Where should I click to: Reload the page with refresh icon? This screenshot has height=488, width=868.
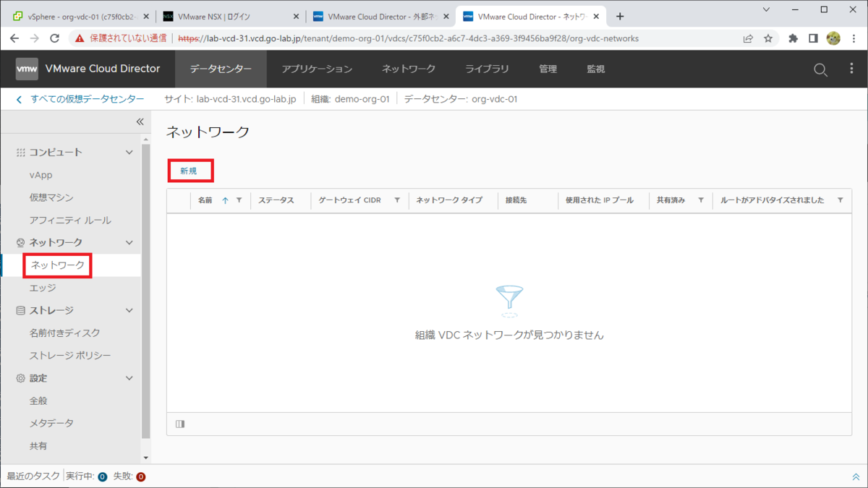click(55, 38)
